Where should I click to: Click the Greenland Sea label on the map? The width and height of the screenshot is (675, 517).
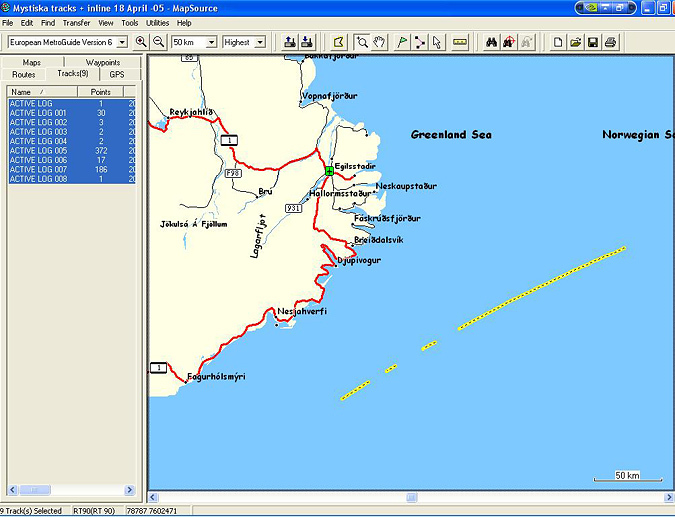(x=451, y=135)
